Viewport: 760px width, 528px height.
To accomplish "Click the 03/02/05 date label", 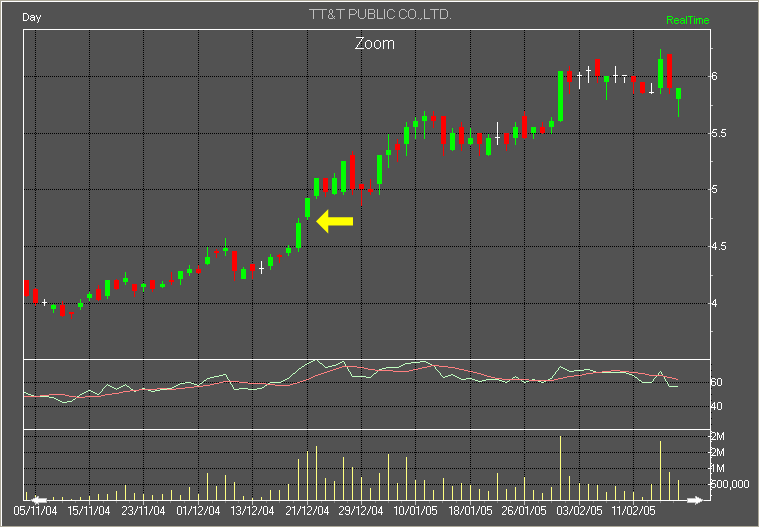I will [x=579, y=511].
